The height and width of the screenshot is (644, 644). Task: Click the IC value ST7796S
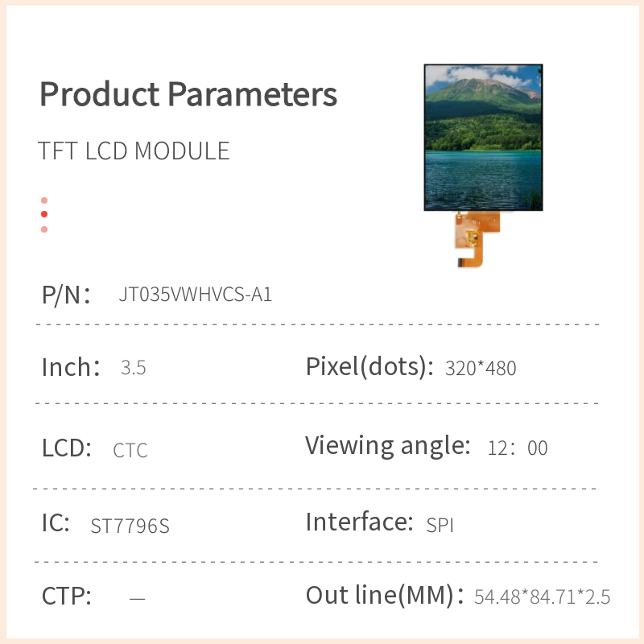point(130,526)
